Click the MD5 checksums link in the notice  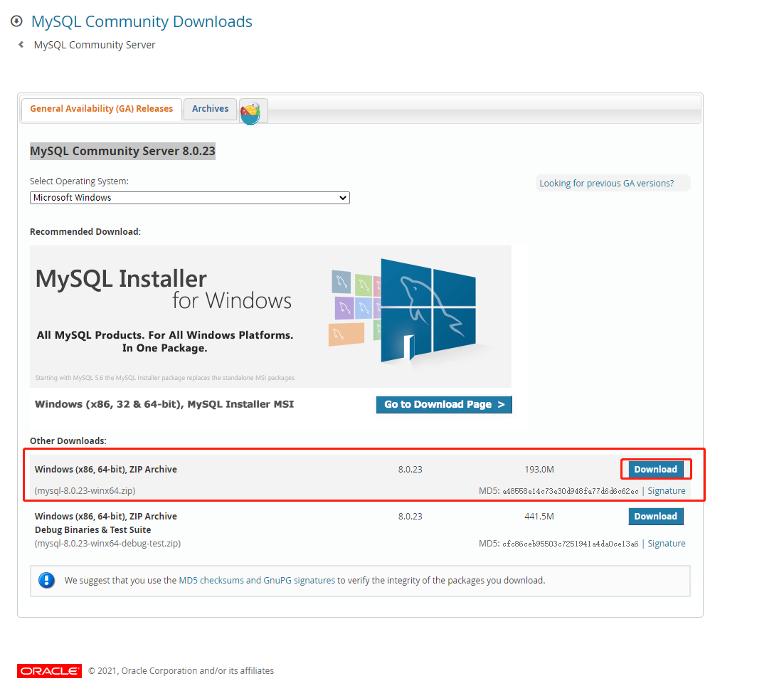tap(206, 580)
